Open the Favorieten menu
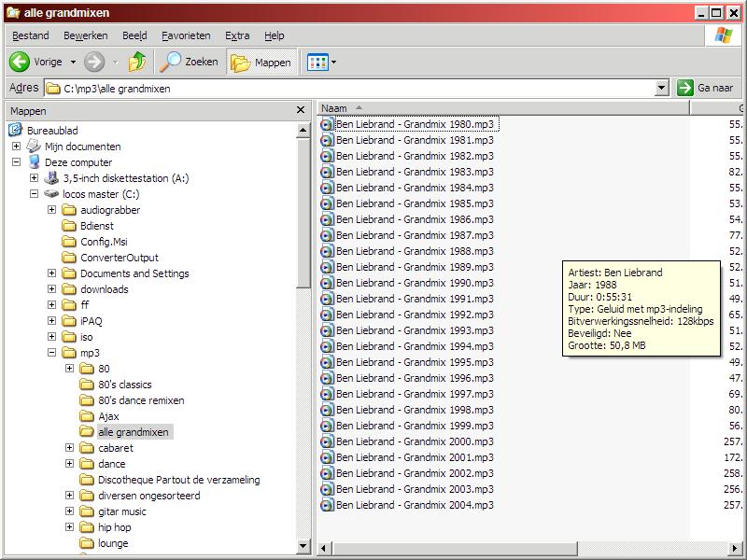747x560 pixels. 186,35
